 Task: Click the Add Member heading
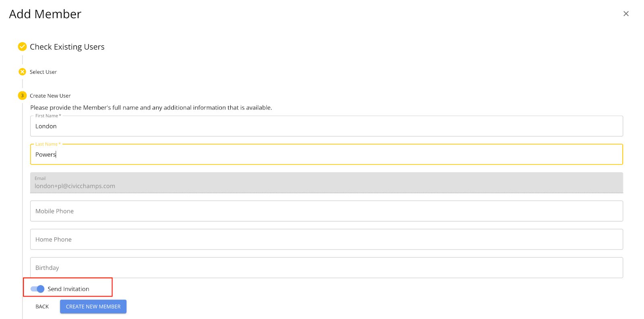click(x=45, y=14)
